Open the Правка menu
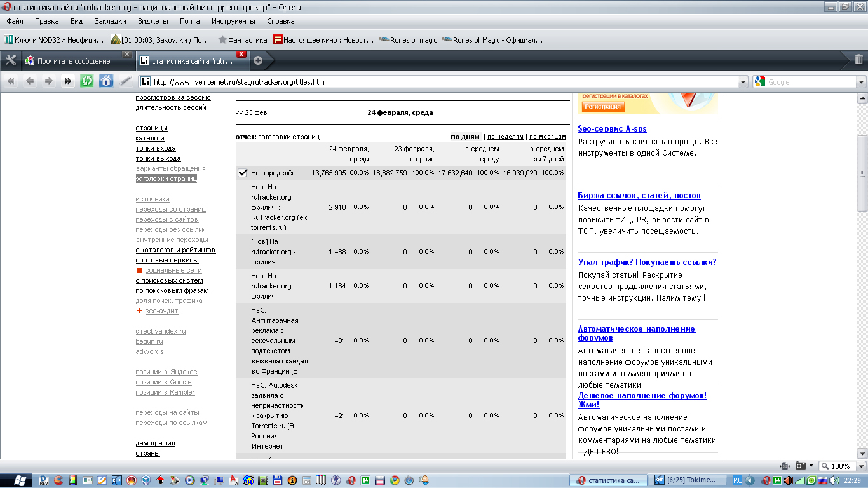This screenshot has width=868, height=488. point(47,21)
